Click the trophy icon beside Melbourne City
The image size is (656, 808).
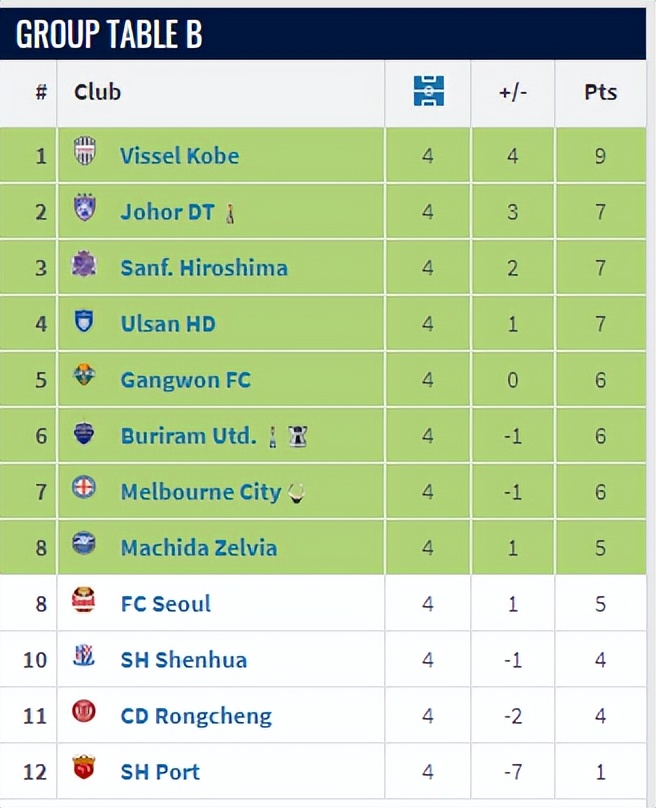(x=296, y=493)
